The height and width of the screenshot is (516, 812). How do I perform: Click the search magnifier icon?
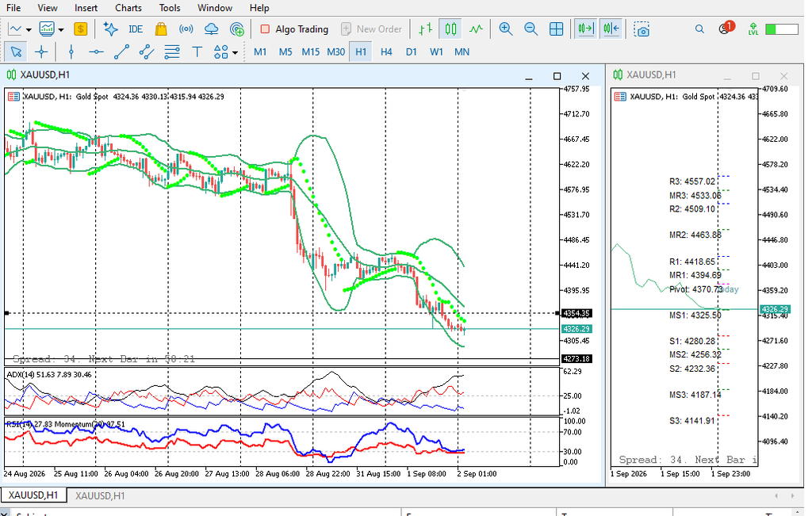(699, 29)
